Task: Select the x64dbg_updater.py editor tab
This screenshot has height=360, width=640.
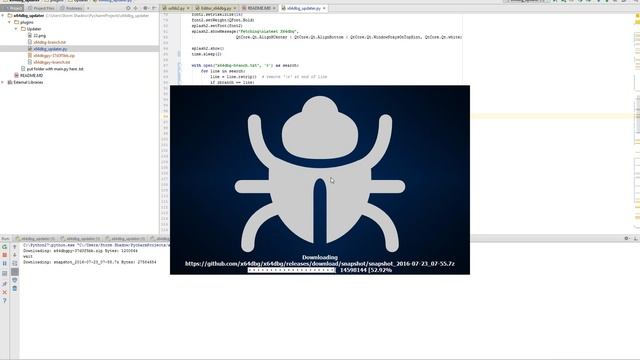Action: point(303,8)
